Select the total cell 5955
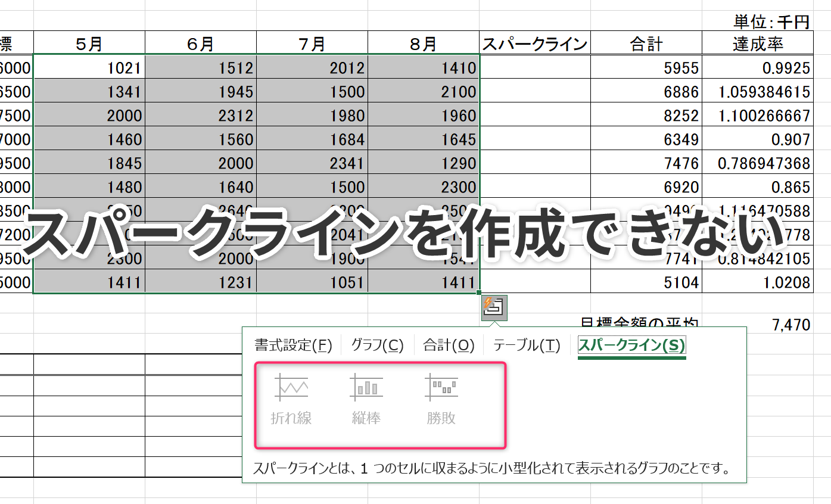Image resolution: width=831 pixels, height=504 pixels. coord(646,67)
